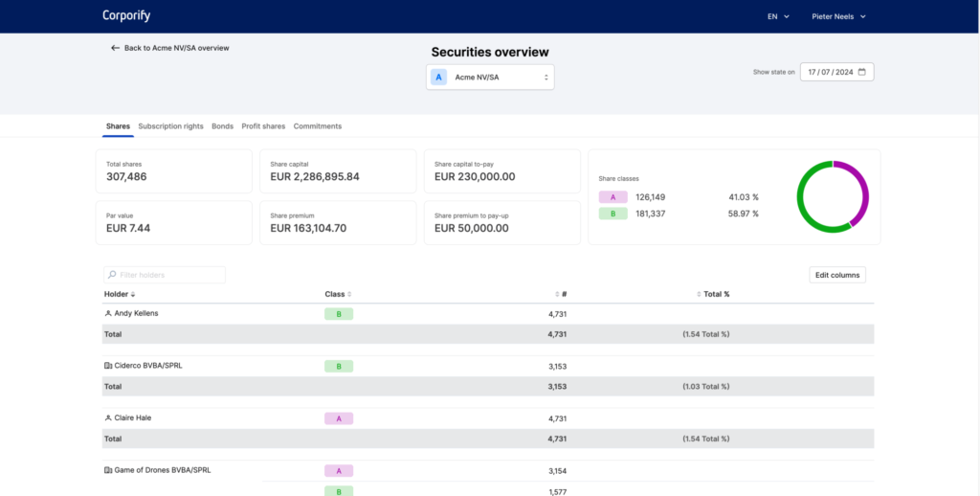Select the purple class A legend swatch
This screenshot has height=496, width=980.
pyautogui.click(x=613, y=197)
